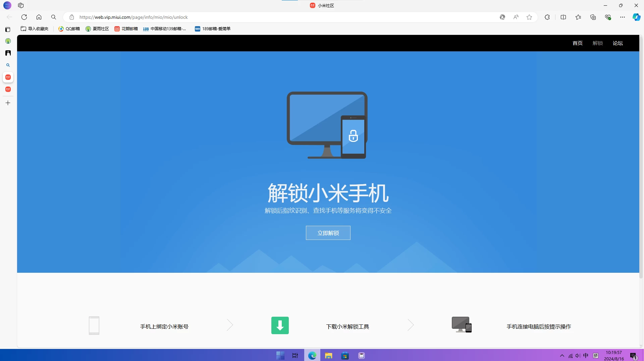Toggle the vertical tabs pane button
The height and width of the screenshot is (361, 644).
click(8, 30)
